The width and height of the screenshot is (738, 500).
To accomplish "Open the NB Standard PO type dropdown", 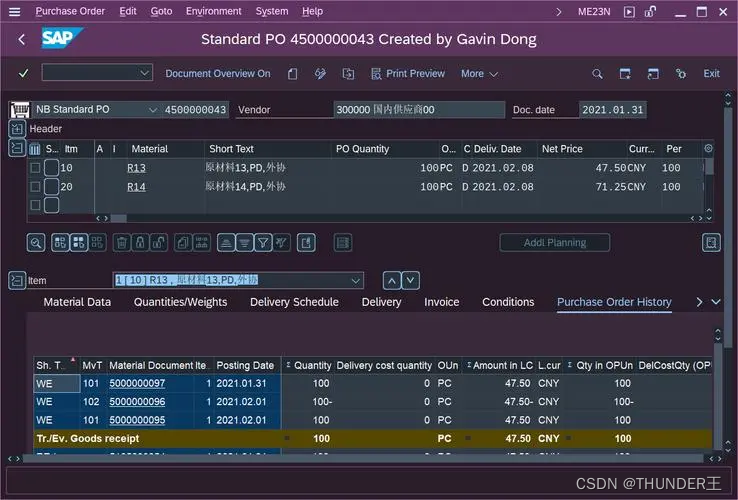I will [152, 110].
